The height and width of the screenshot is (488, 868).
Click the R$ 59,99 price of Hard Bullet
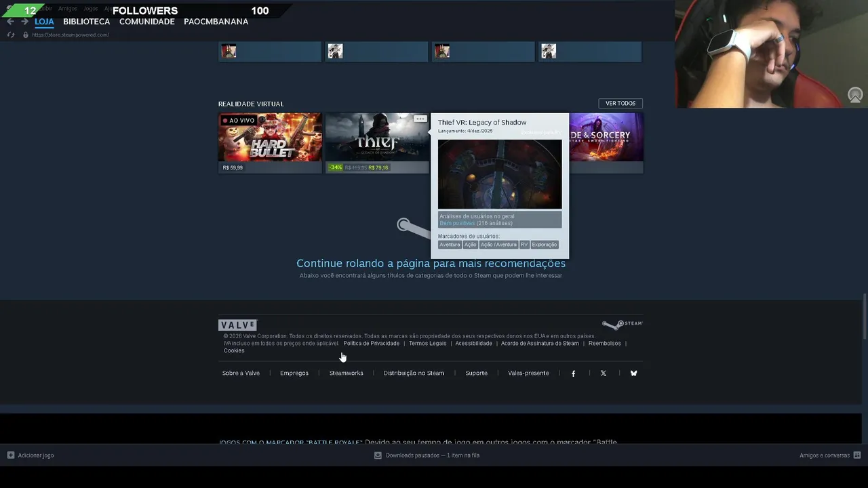pyautogui.click(x=233, y=167)
